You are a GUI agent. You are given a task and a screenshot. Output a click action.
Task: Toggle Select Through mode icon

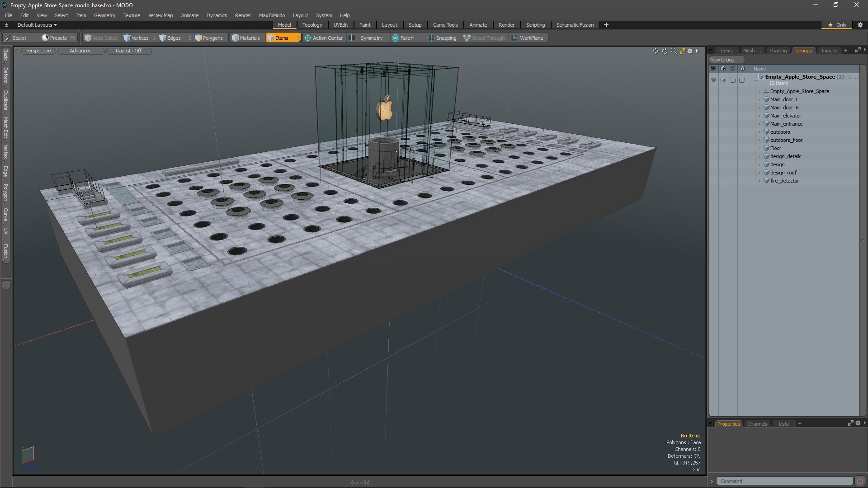pos(467,38)
